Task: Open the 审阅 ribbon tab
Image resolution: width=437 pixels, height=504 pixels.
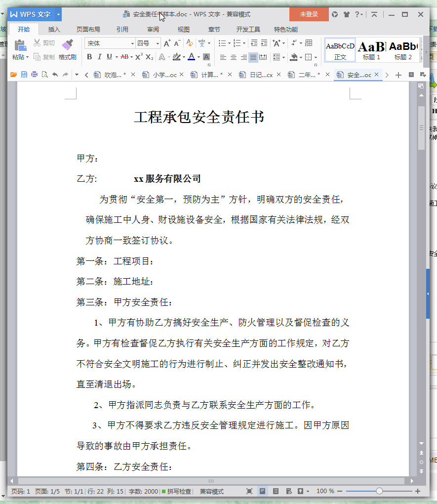Action: coord(153,30)
